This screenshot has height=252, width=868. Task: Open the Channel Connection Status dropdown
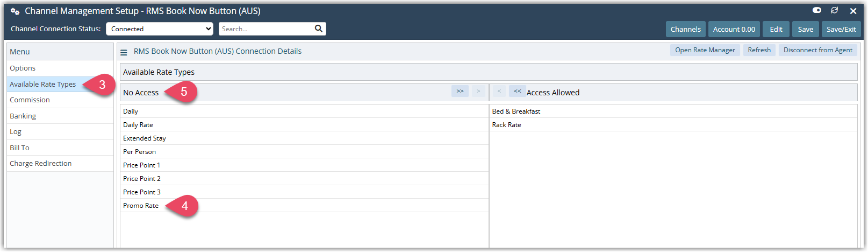point(160,29)
